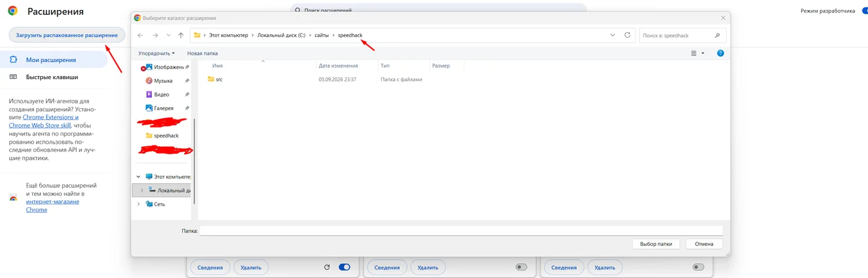The image size is (868, 278).
Task: Confirm with 'Выбор папки' button
Action: tap(656, 244)
